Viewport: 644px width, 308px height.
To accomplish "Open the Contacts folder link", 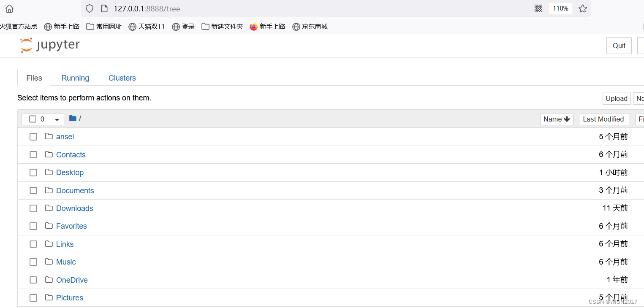I will click(x=71, y=155).
